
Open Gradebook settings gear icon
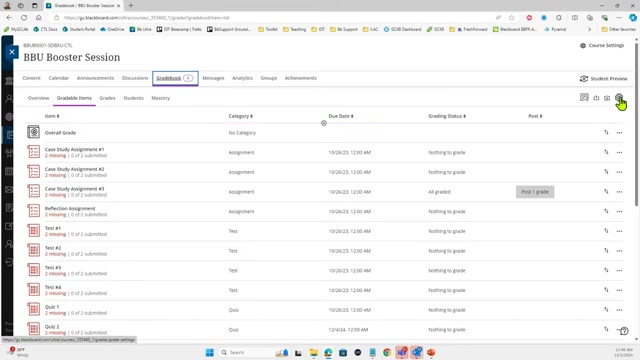[619, 98]
